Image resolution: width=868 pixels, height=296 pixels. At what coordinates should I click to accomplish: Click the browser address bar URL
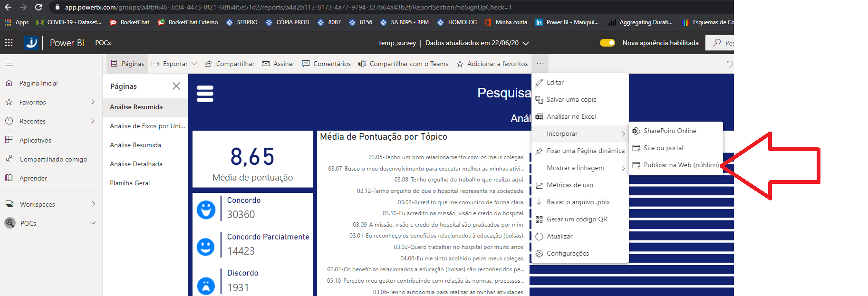pos(288,7)
